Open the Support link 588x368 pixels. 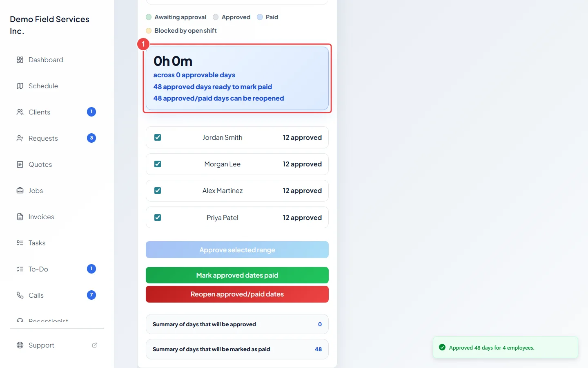57,345
